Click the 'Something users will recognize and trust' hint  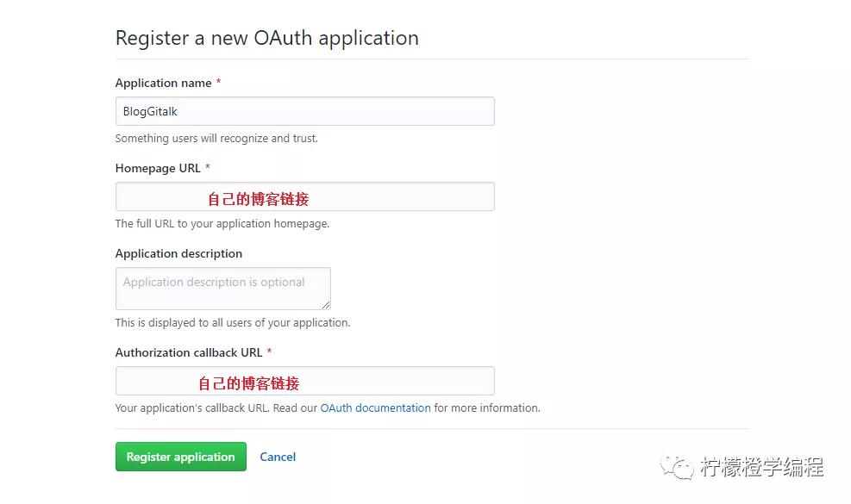coord(216,138)
